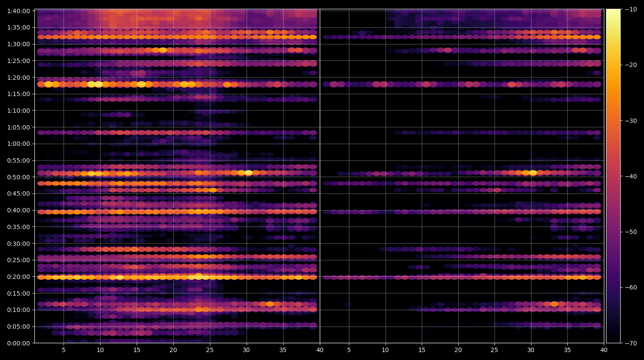Click the 1:05:00 time axis label

click(x=19, y=127)
